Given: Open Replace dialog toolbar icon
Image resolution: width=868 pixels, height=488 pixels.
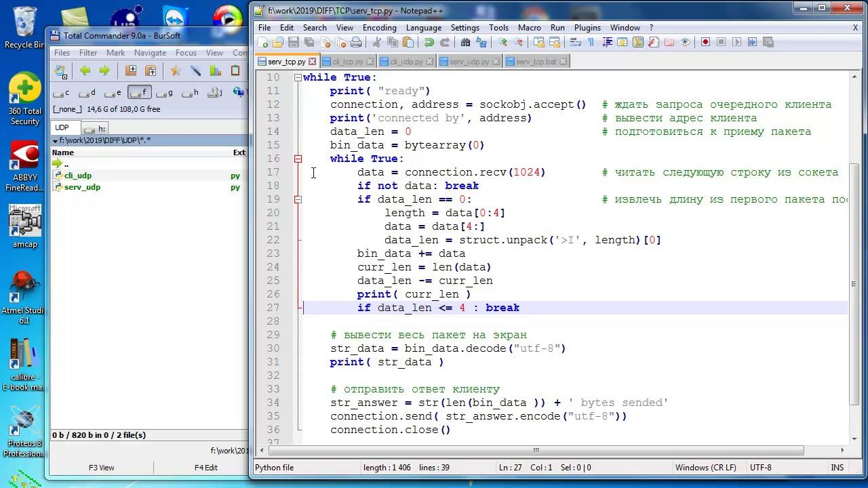Looking at the screenshot, I should pyautogui.click(x=481, y=42).
